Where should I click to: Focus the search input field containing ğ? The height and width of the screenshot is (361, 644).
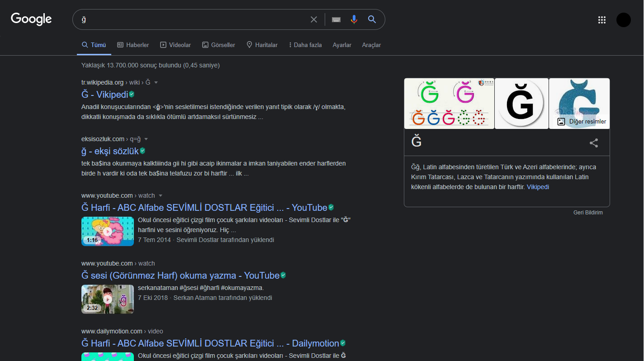(x=192, y=19)
